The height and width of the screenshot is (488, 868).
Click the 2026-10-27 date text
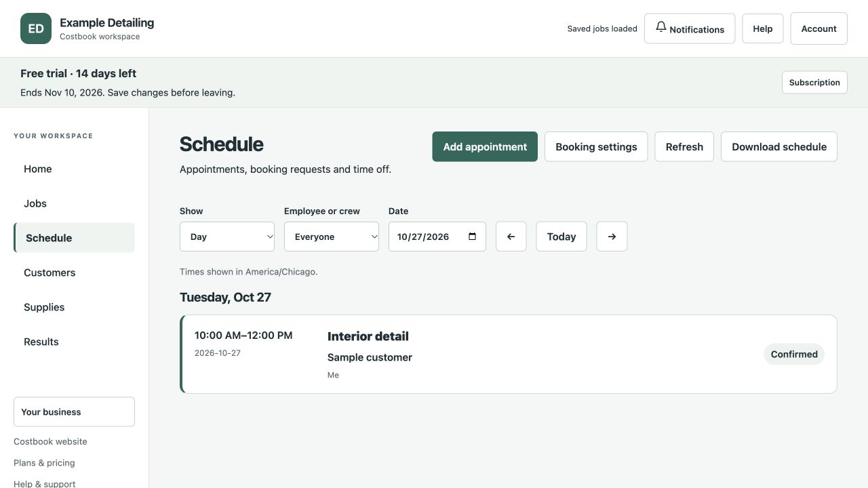(218, 353)
